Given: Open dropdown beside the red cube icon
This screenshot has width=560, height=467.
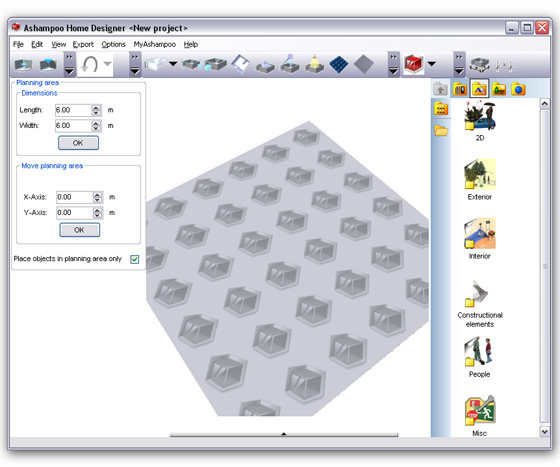Looking at the screenshot, I should [x=432, y=64].
